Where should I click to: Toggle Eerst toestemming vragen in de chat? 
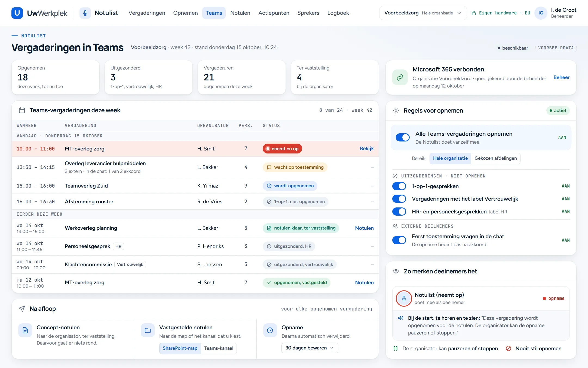click(x=399, y=240)
